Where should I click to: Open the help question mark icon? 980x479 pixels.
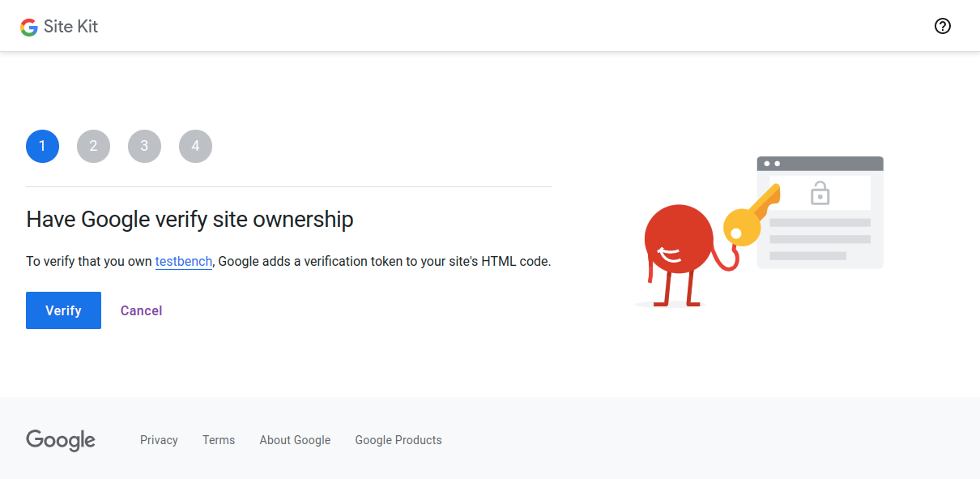[942, 26]
